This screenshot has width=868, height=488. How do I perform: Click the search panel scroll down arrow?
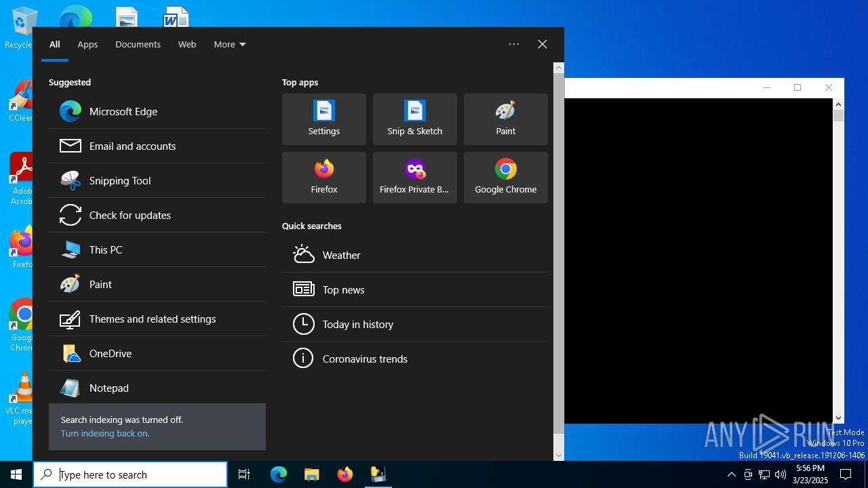click(559, 455)
